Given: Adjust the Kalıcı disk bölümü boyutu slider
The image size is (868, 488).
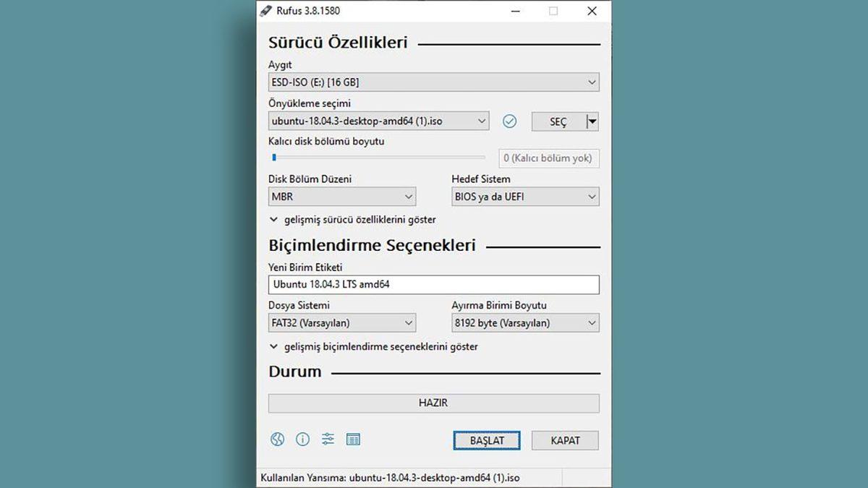Looking at the screenshot, I should [x=273, y=158].
